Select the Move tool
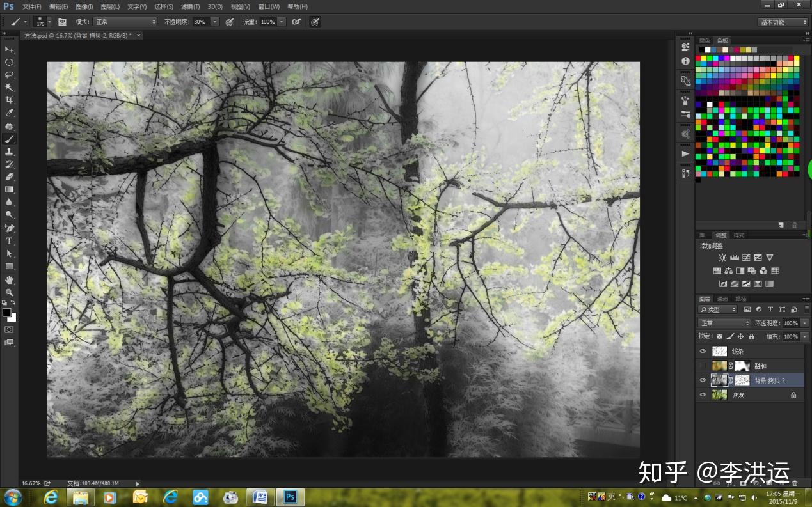Image resolution: width=812 pixels, height=507 pixels. [9, 49]
